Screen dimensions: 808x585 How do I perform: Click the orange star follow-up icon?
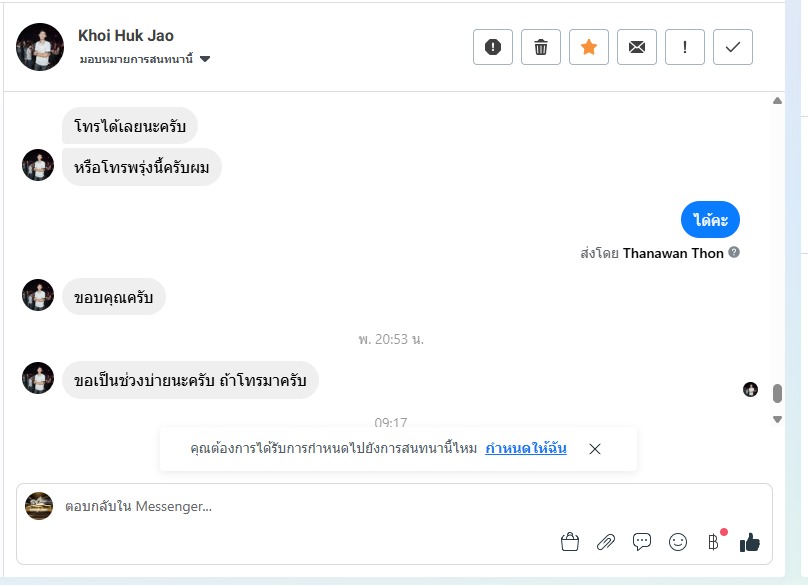click(589, 47)
